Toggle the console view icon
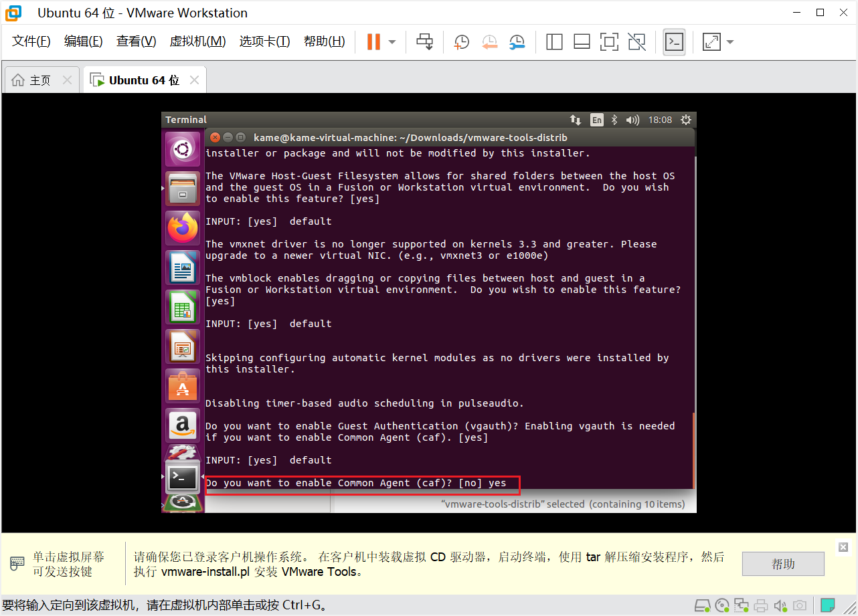Image resolution: width=858 pixels, height=616 pixels. tap(674, 42)
